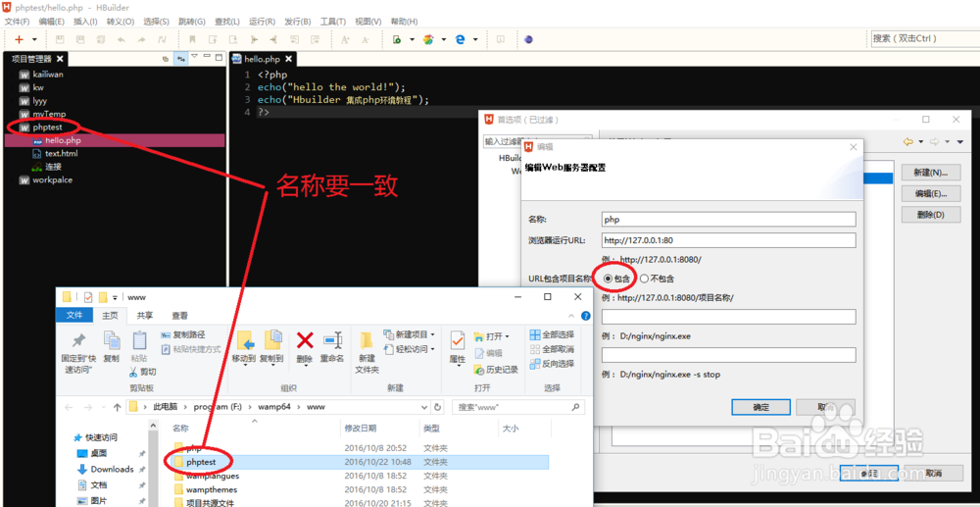Screen dimensions: 980x507
Task: Click the Undo arrow in HBuilder toolbar
Action: tap(122, 39)
